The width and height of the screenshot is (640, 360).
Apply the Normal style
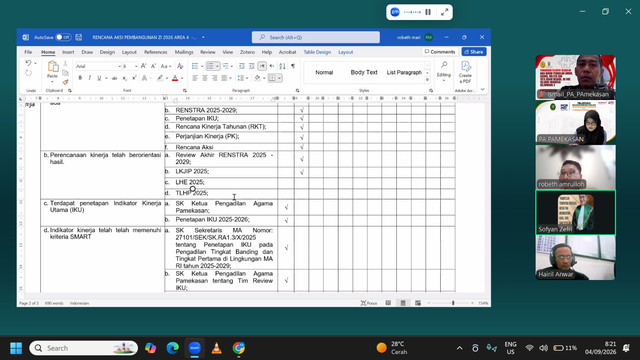(324, 72)
